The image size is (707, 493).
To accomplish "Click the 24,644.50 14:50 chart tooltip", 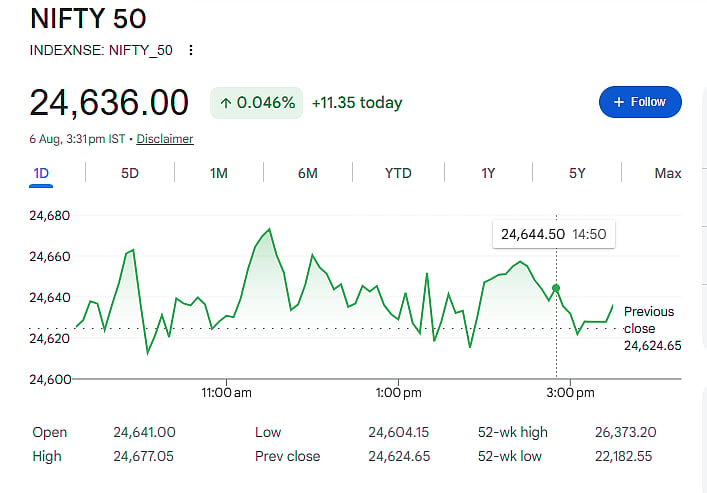I will 554,234.
